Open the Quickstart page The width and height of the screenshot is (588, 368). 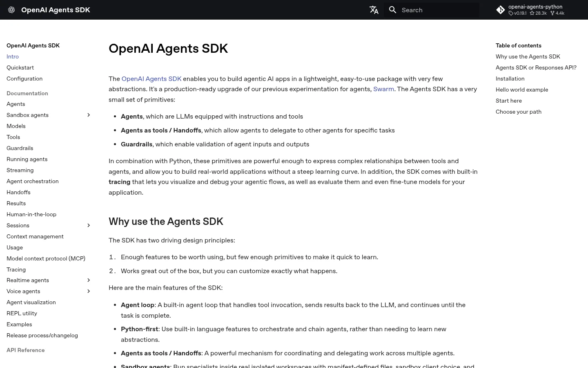(x=20, y=67)
